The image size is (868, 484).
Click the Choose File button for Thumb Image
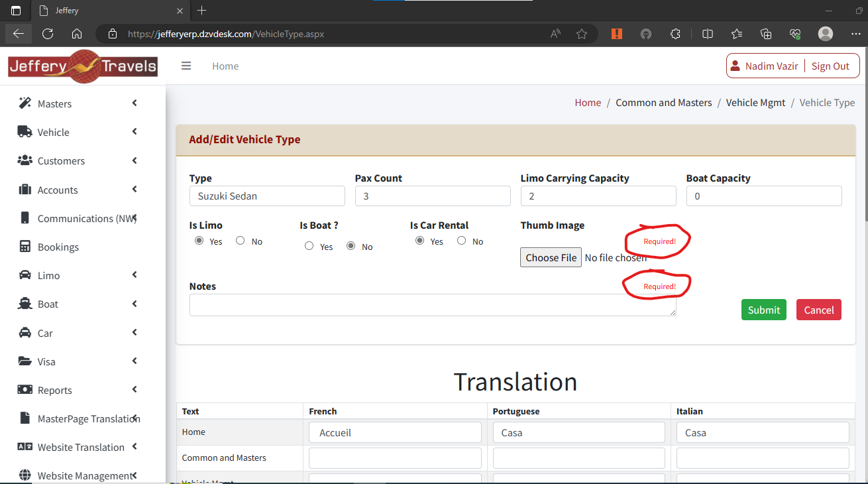pyautogui.click(x=551, y=257)
